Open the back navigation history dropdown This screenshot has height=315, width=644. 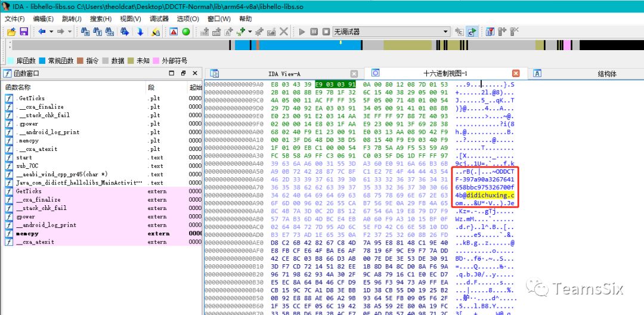(x=51, y=32)
